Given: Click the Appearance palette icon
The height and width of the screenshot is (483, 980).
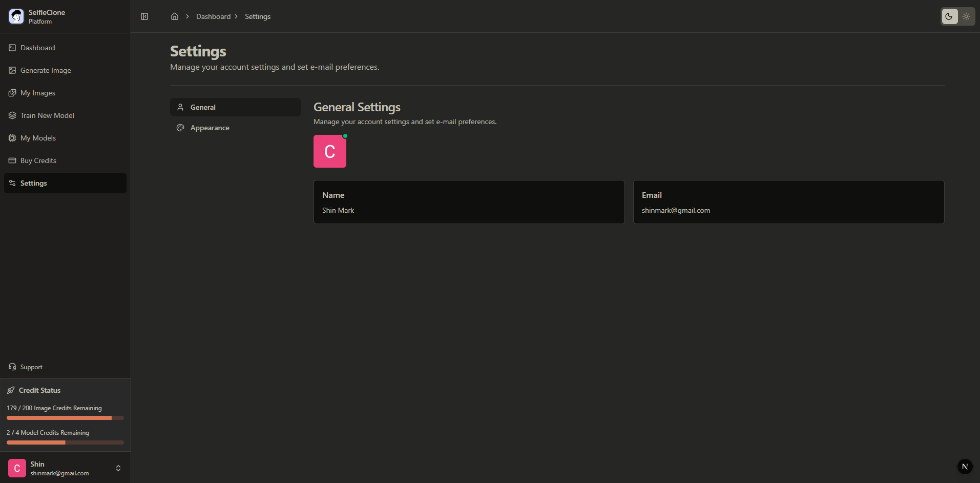Looking at the screenshot, I should [180, 128].
